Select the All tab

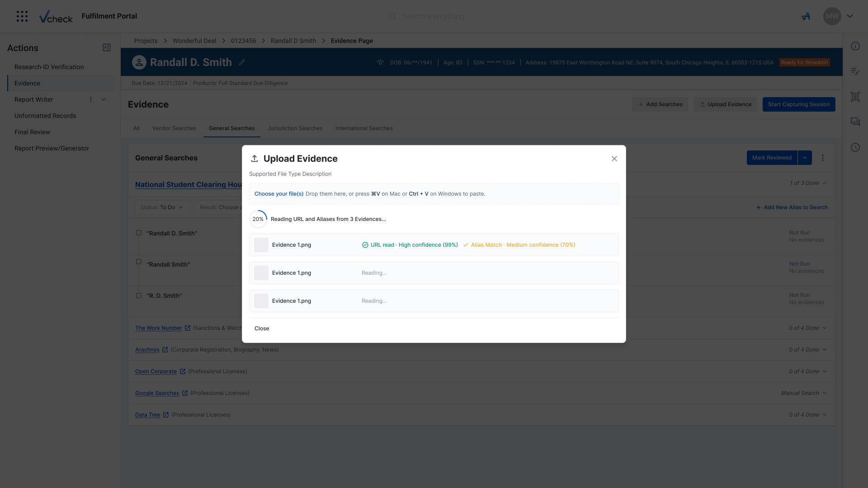pos(137,128)
